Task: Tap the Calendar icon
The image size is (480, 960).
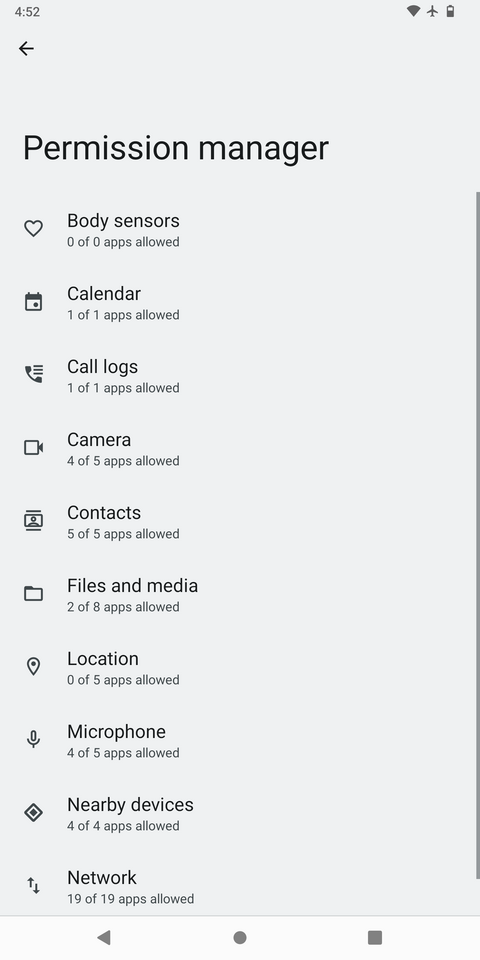Action: 34,302
